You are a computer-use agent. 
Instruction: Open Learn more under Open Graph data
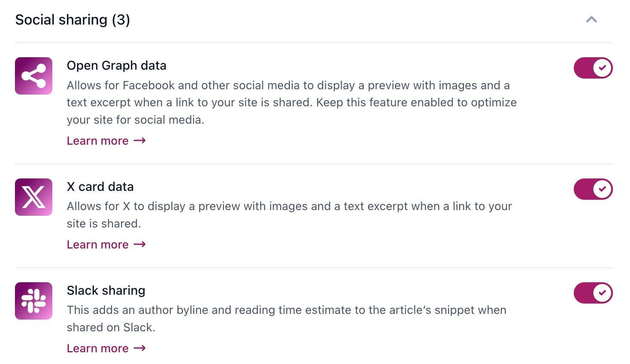click(98, 141)
